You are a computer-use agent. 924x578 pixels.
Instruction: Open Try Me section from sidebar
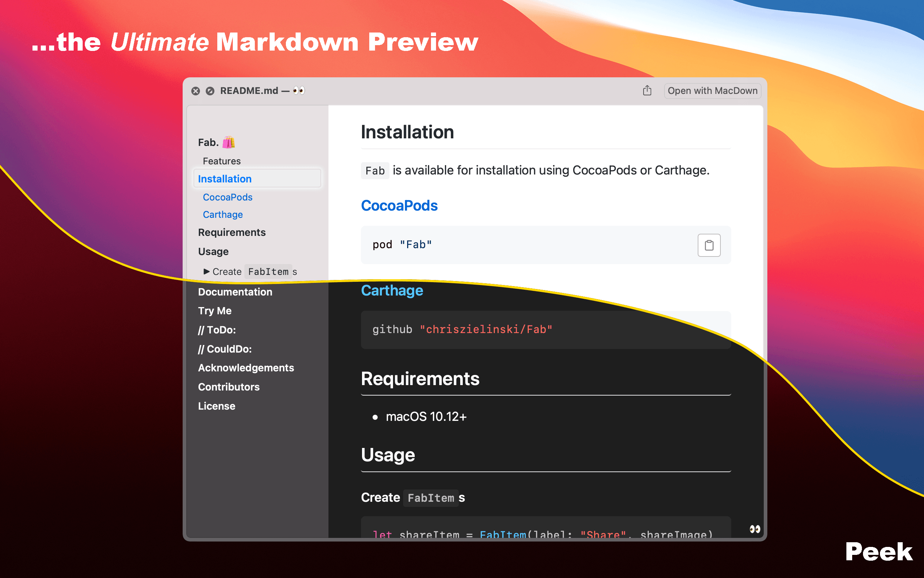pyautogui.click(x=215, y=311)
